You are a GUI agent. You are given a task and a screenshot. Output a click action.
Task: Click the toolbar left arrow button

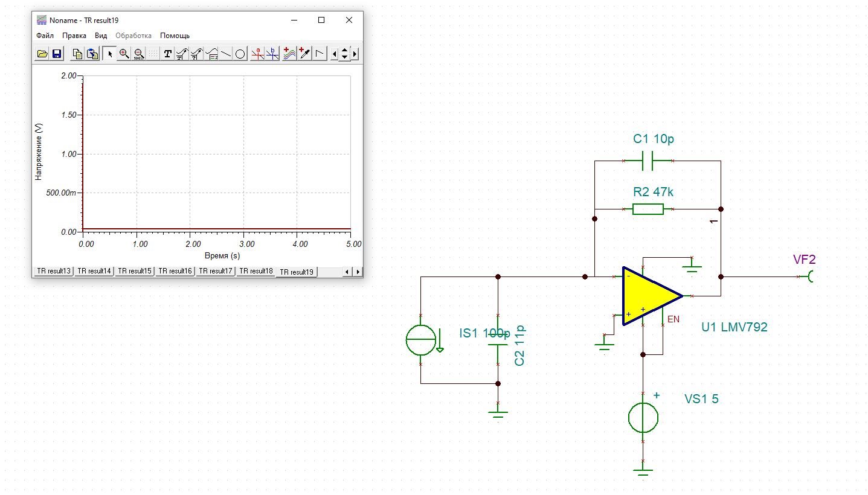click(x=335, y=54)
